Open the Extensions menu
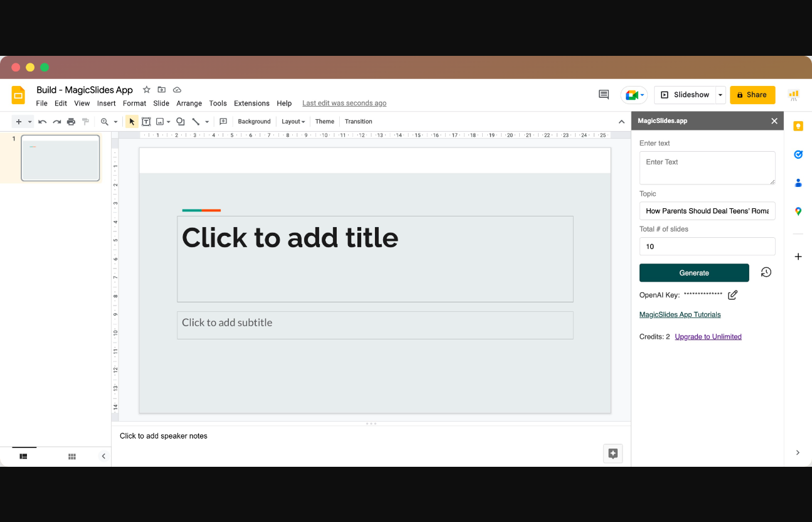The height and width of the screenshot is (522, 812). click(x=251, y=104)
